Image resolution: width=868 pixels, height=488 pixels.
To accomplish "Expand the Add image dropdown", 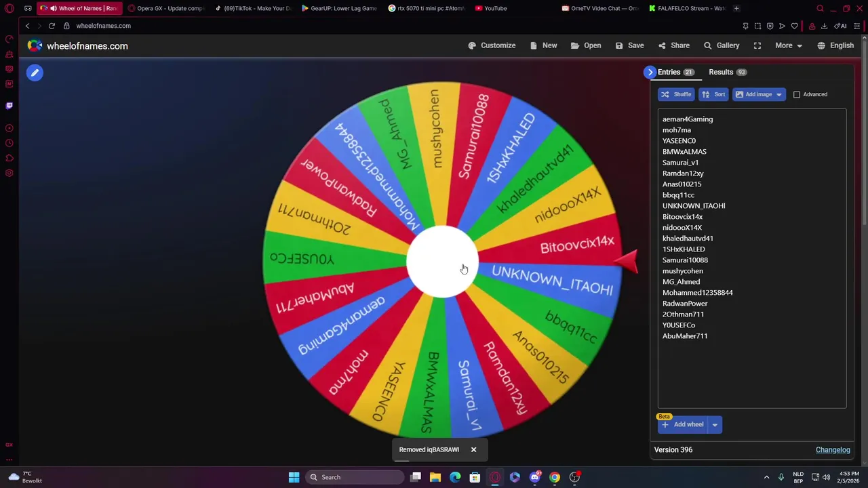I will click(x=778, y=94).
